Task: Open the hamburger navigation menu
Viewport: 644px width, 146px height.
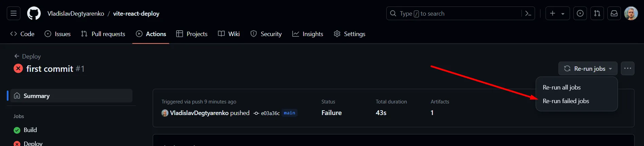Action: coord(14,14)
